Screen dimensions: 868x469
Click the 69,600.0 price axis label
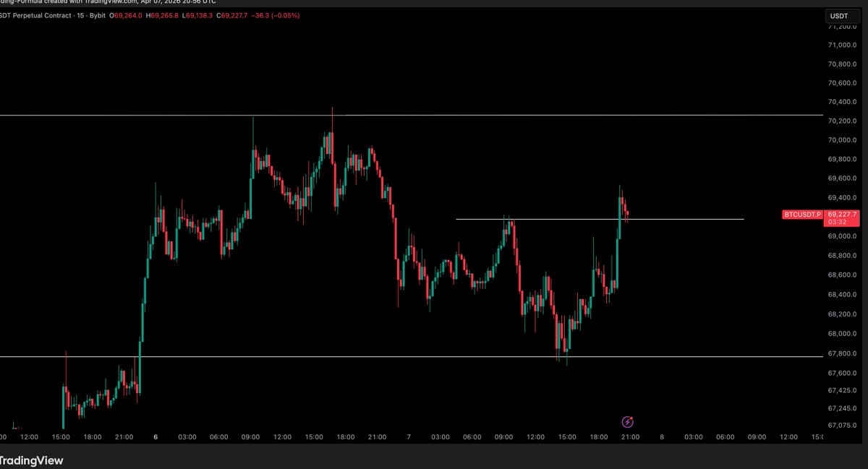pyautogui.click(x=843, y=178)
